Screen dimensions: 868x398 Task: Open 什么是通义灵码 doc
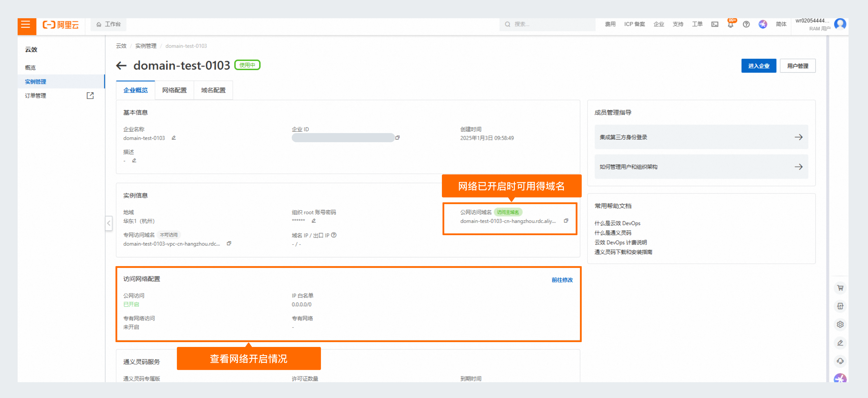tap(613, 233)
